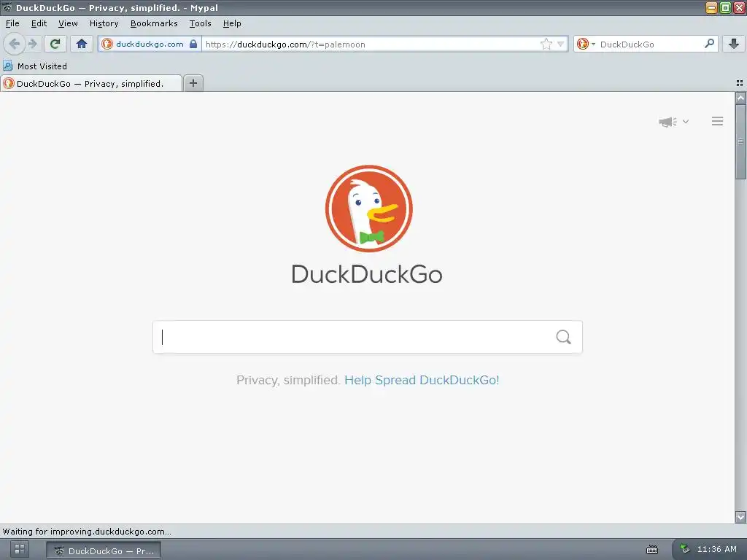Open the History menu
Image resolution: width=747 pixels, height=560 pixels.
(104, 23)
